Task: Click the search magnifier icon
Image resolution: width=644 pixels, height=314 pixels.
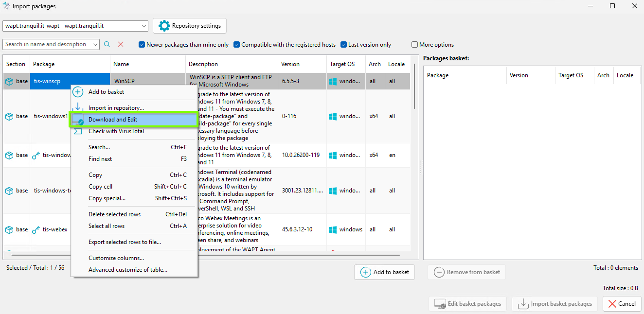Action: tap(107, 44)
